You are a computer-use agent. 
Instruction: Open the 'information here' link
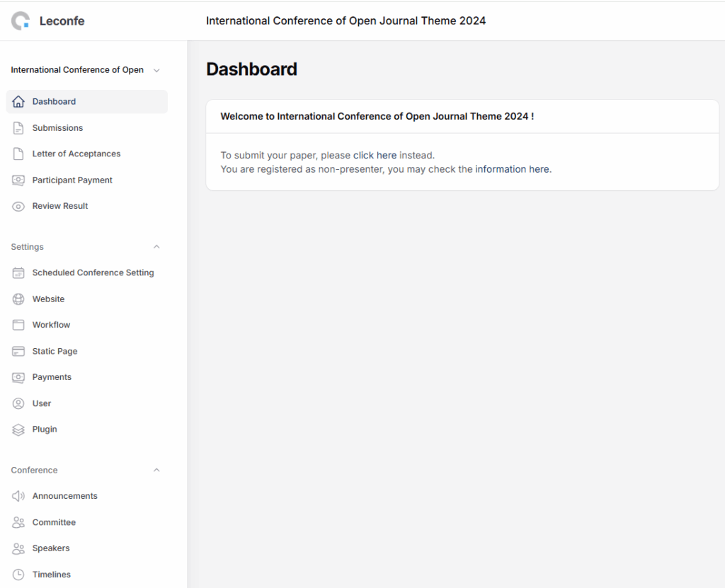pyautogui.click(x=512, y=169)
